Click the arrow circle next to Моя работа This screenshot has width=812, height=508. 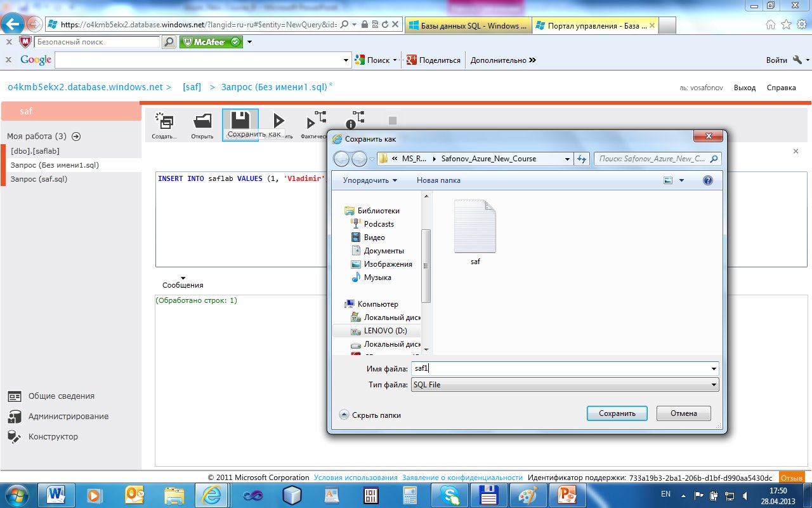[x=76, y=136]
